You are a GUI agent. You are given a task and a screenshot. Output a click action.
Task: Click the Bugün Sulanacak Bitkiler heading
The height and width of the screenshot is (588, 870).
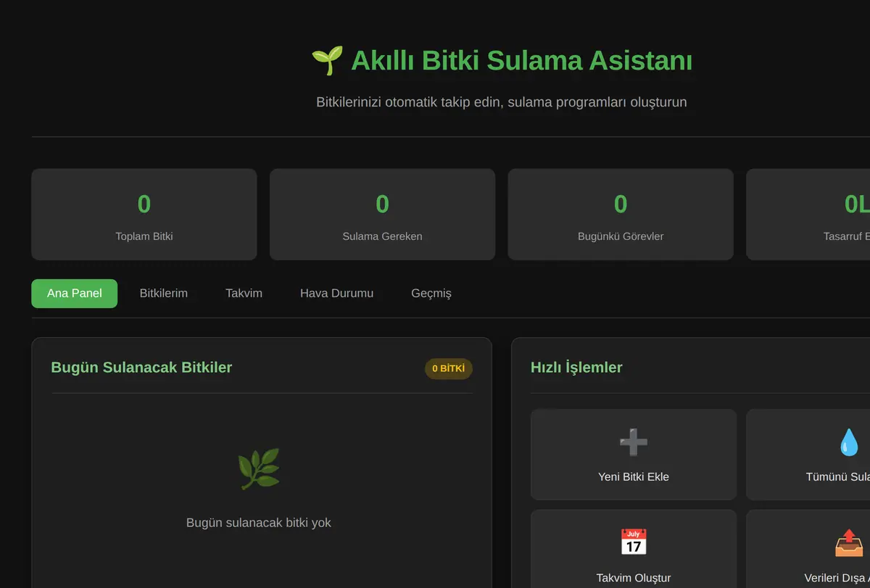pos(141,368)
